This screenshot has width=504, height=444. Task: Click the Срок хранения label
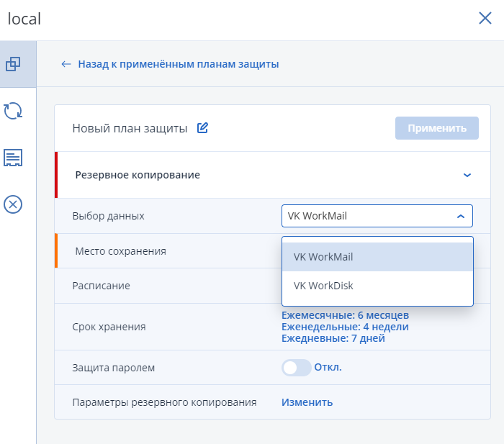(x=109, y=327)
